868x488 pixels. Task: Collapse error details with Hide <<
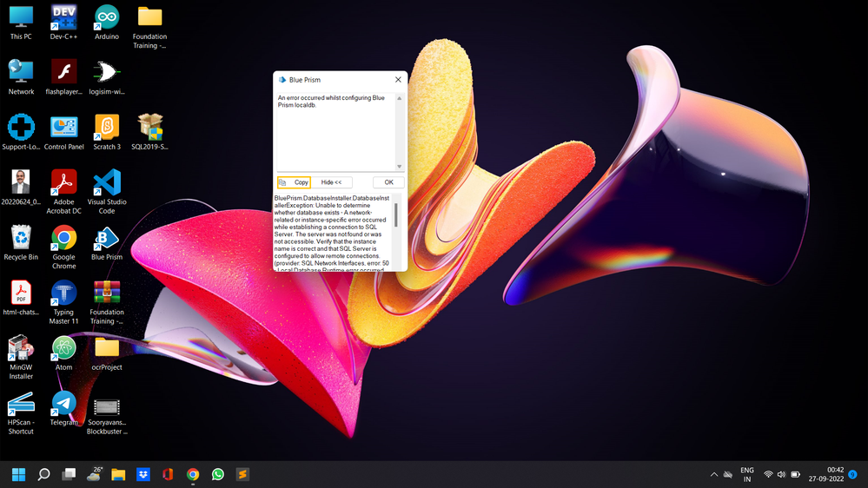point(331,182)
